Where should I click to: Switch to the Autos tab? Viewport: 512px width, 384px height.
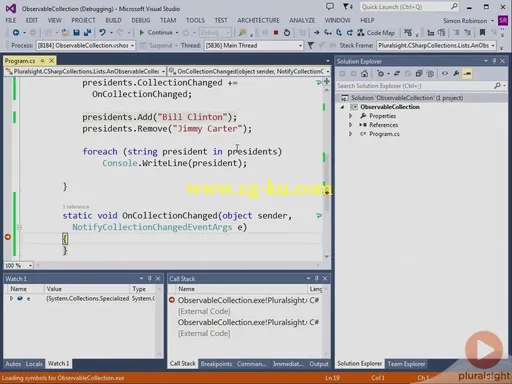(13, 364)
